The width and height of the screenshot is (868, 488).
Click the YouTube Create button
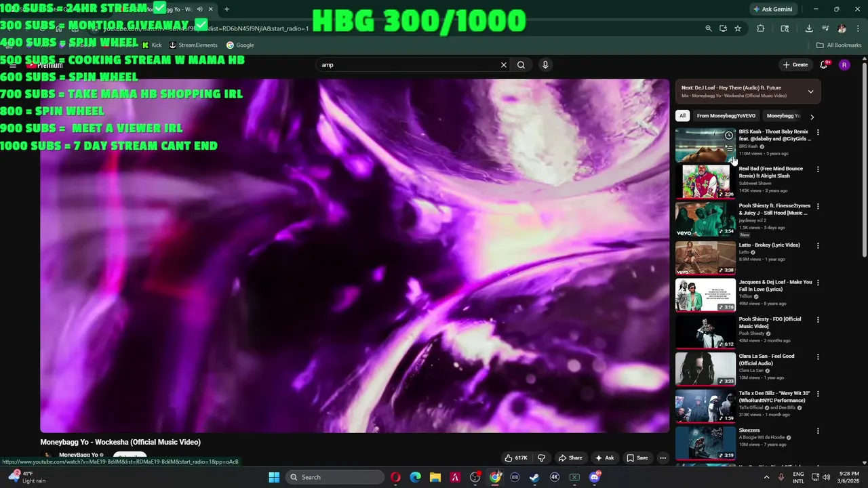[x=795, y=65]
